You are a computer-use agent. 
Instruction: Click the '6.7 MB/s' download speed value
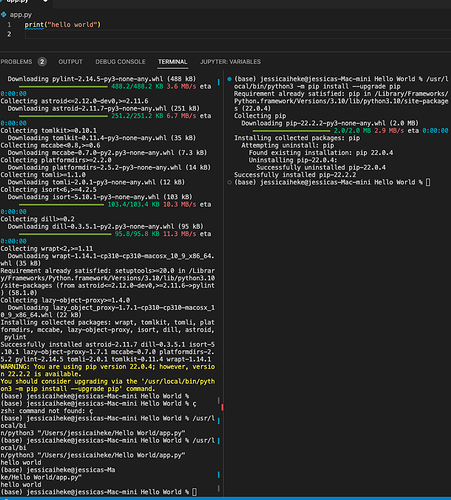181,116
